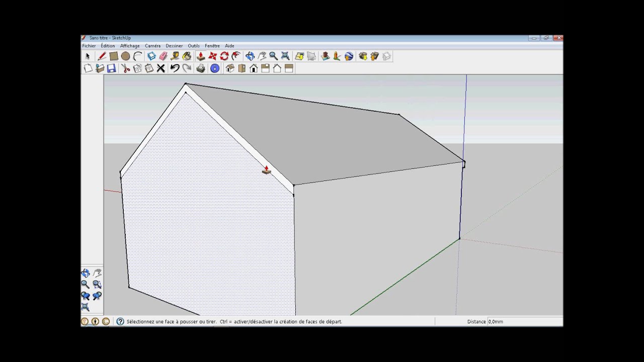Click the claim credit C icon
Image resolution: width=644 pixels, height=362 pixels.
click(x=106, y=322)
